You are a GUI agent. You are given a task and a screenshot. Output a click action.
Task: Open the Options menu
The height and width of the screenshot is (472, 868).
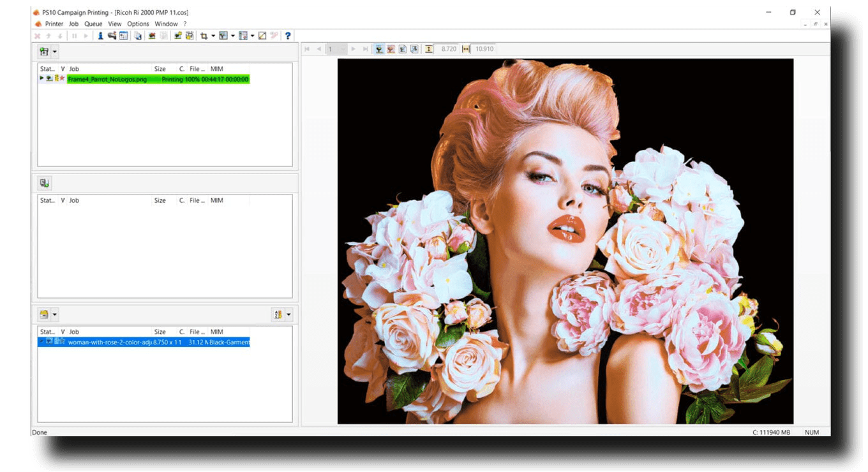138,24
